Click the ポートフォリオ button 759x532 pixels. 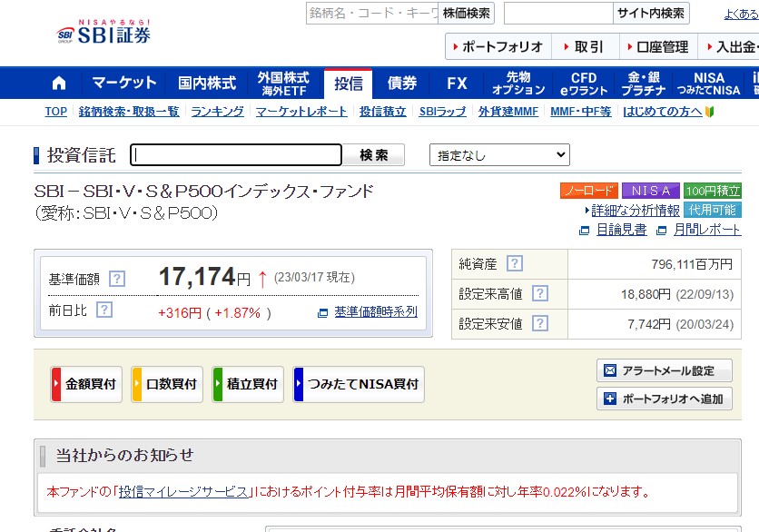[498, 46]
